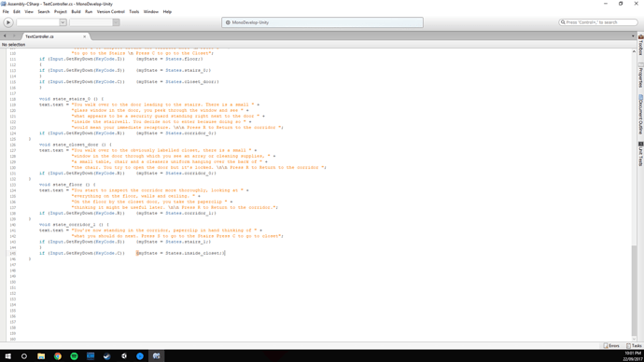Screen dimensions: 644x362
Task: Open the Toolbox side panel
Action: pyautogui.click(x=640, y=45)
